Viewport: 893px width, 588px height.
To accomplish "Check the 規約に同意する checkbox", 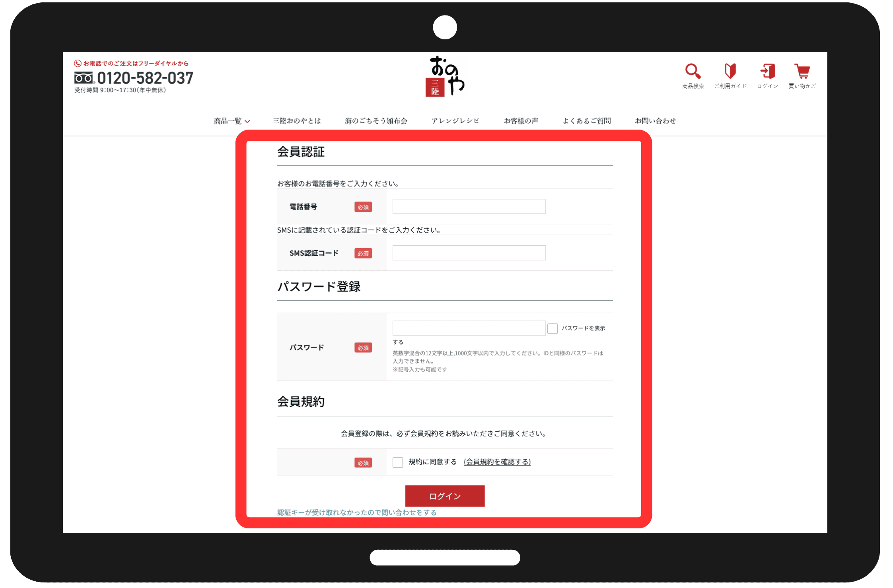I will click(x=398, y=462).
